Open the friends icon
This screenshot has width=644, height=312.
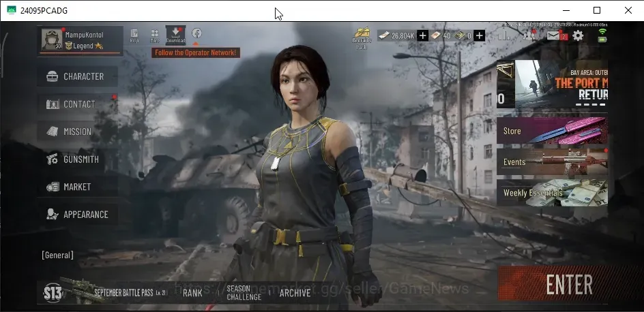tap(529, 35)
